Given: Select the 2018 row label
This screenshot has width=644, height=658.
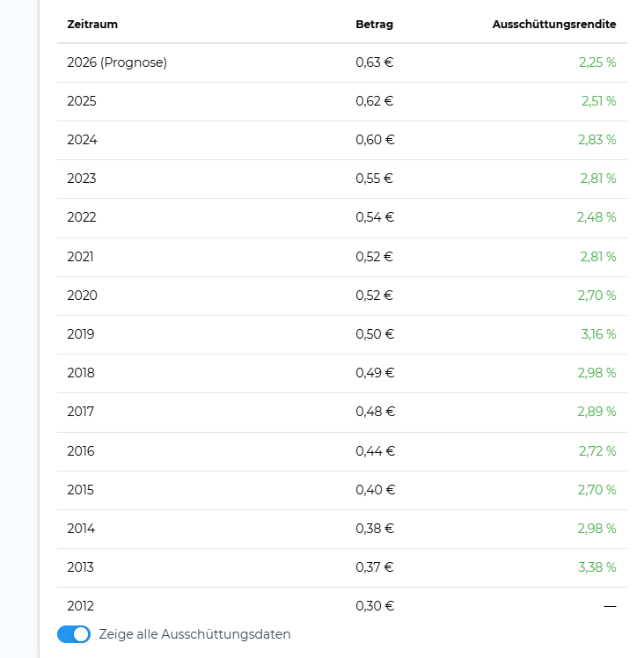Looking at the screenshot, I should pos(81,373).
